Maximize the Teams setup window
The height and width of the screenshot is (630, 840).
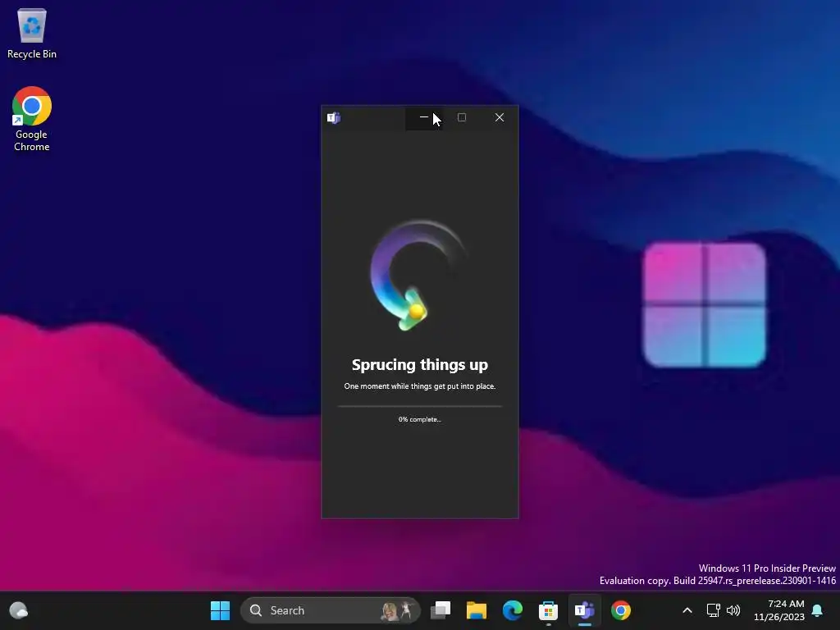(462, 117)
